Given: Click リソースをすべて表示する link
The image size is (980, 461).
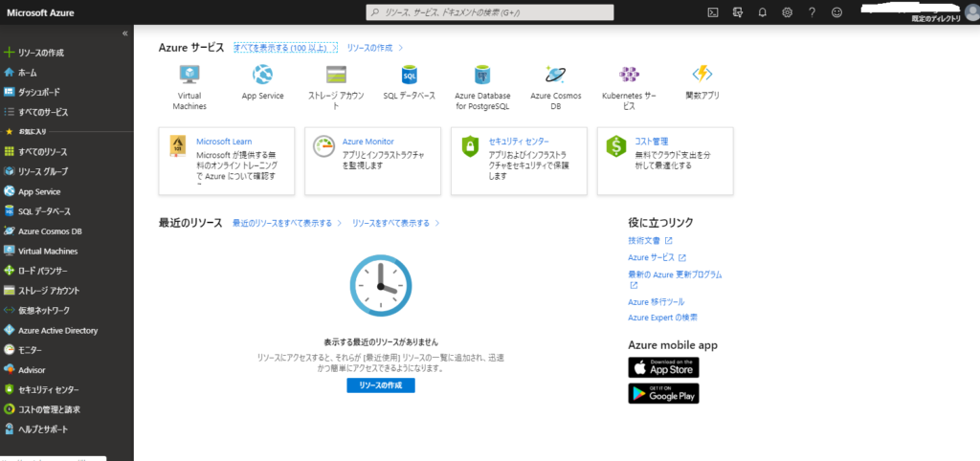Looking at the screenshot, I should coord(396,223).
